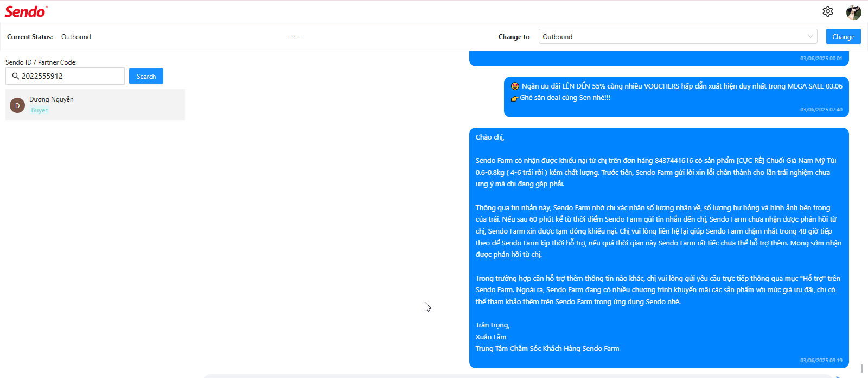Expand the Change to status dropdown

[678, 36]
